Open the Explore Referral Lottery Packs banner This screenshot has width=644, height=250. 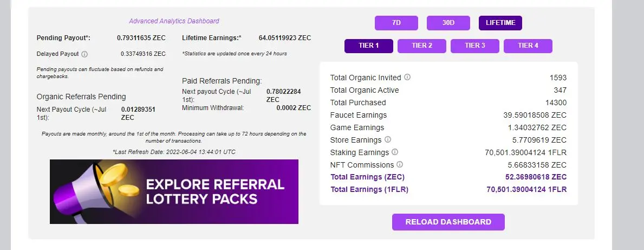[174, 191]
